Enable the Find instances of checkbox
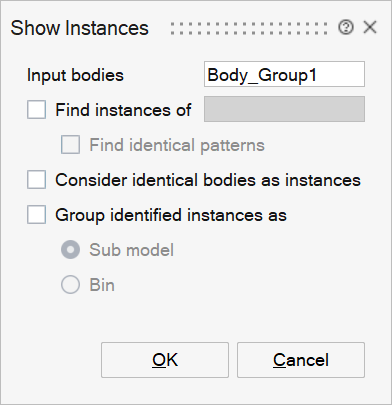Image resolution: width=392 pixels, height=405 pixels. (x=36, y=110)
